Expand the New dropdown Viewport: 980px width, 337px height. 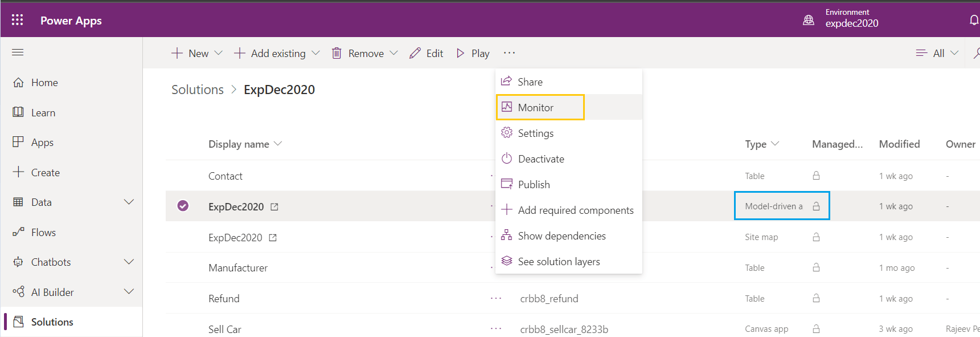(x=218, y=53)
